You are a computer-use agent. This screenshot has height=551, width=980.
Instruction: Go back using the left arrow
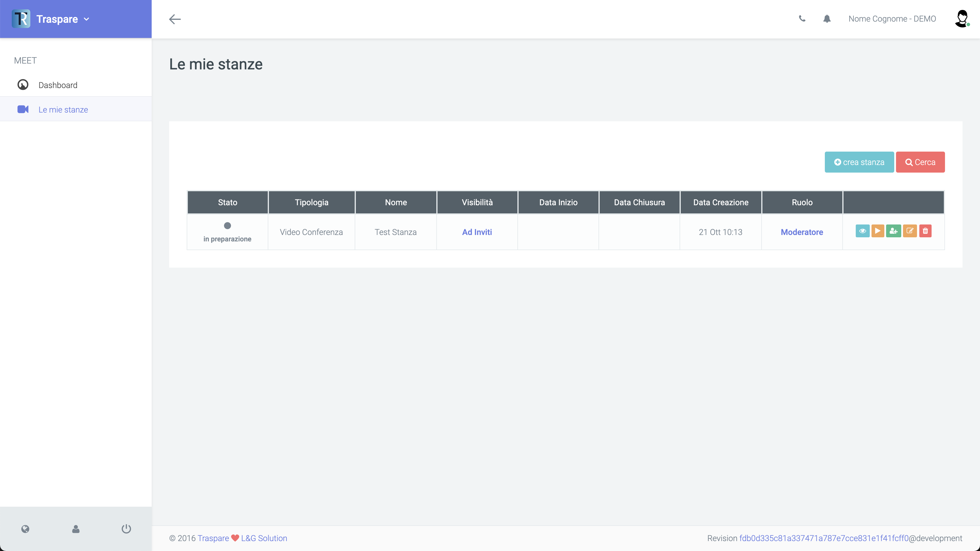point(175,19)
